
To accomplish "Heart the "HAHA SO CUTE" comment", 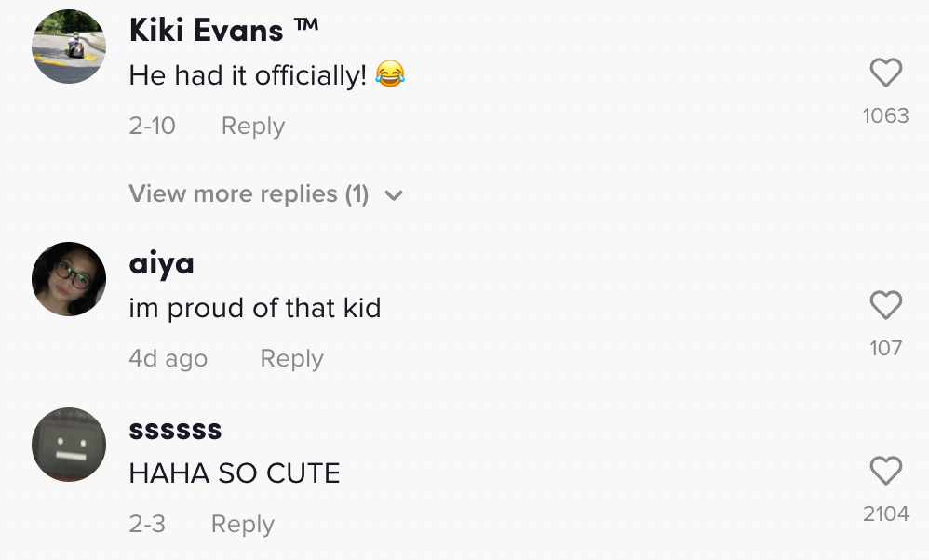I will 885,471.
